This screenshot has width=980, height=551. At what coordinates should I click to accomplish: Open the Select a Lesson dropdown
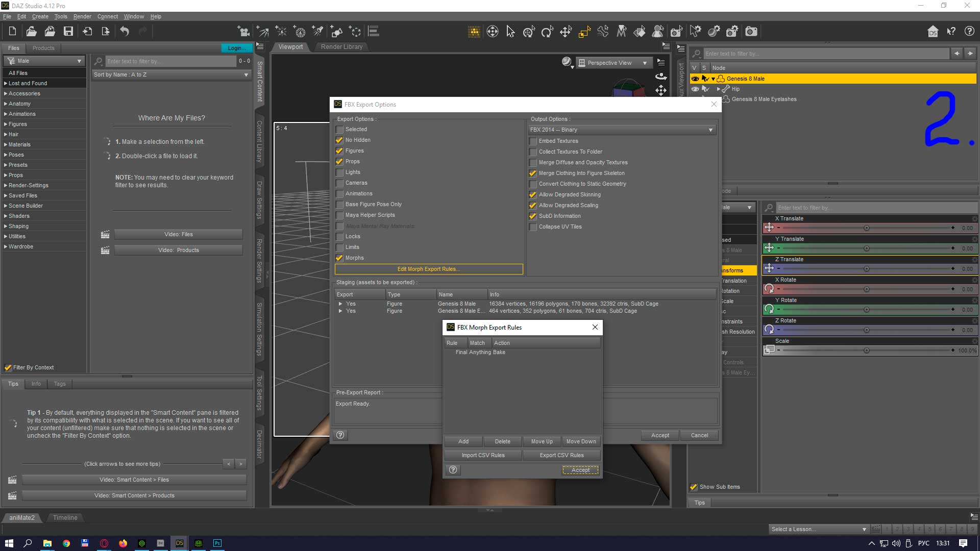tap(819, 529)
